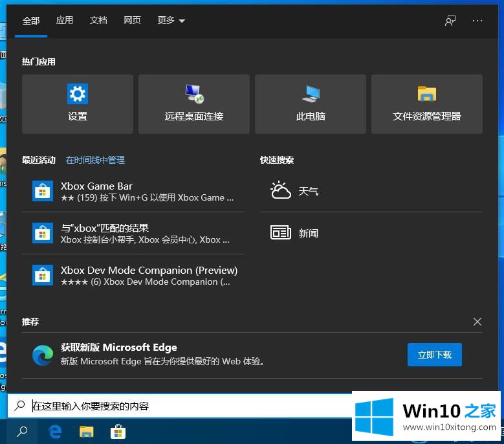Image resolution: width=504 pixels, height=444 pixels.
Task: Open the 设置 settings app tile
Action: tap(78, 104)
